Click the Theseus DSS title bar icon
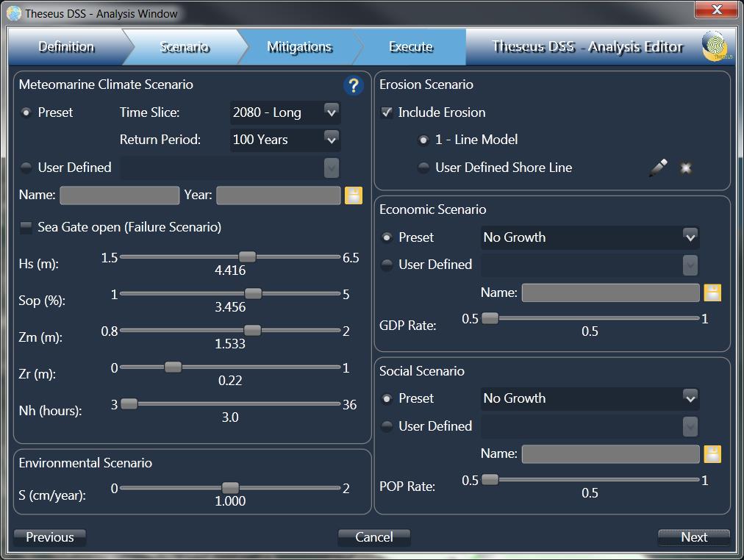Screen dimensions: 744x560 [14, 13]
